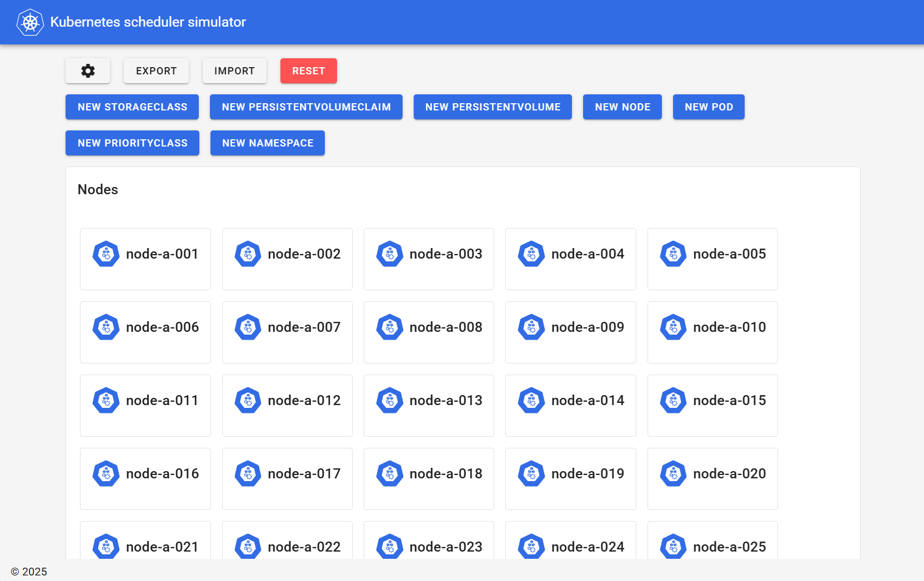Select the node-a-001 label
The width and height of the screenshot is (924, 581).
pyautogui.click(x=162, y=254)
